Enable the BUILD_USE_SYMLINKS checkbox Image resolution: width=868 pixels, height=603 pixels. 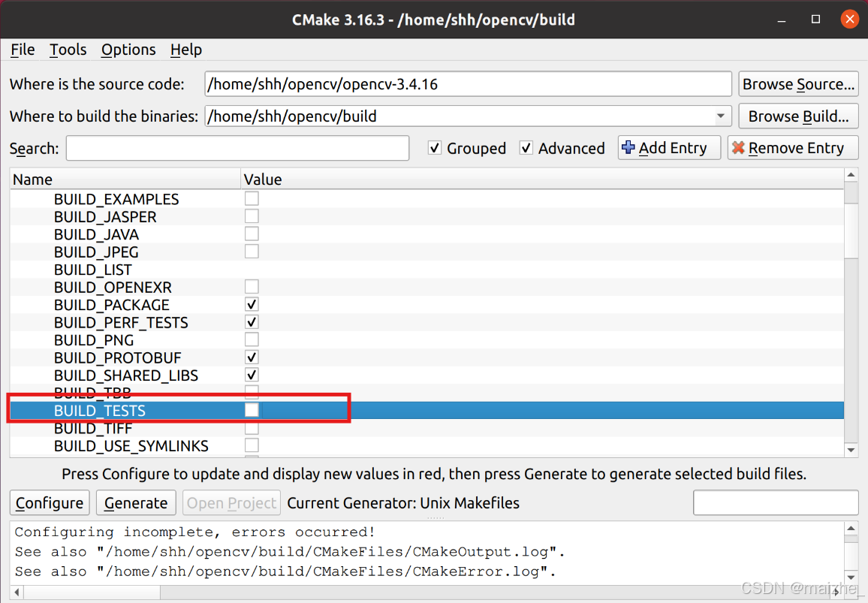point(252,445)
